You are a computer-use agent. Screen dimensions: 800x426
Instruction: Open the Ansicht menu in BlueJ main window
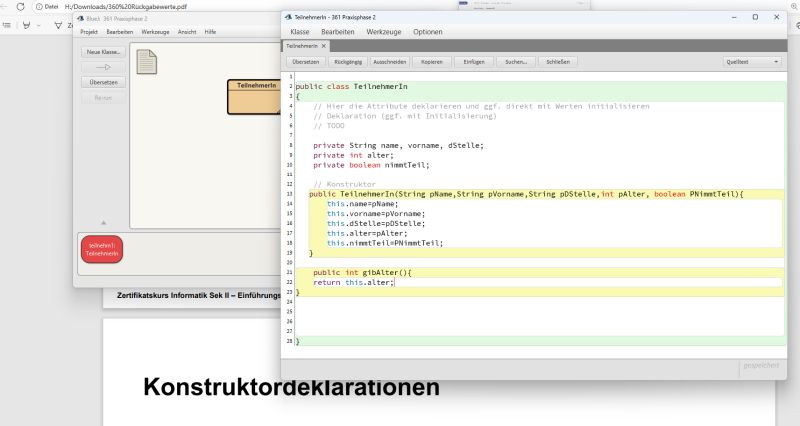pos(187,32)
